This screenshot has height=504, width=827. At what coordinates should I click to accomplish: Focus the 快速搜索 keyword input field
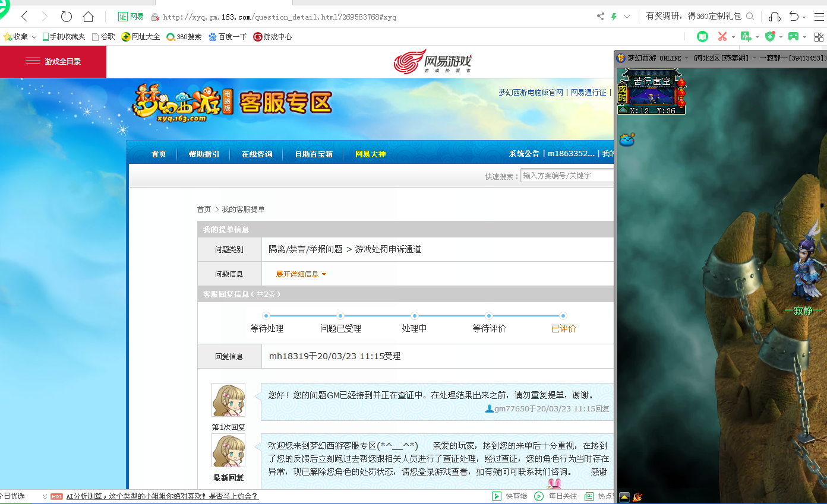coord(567,176)
